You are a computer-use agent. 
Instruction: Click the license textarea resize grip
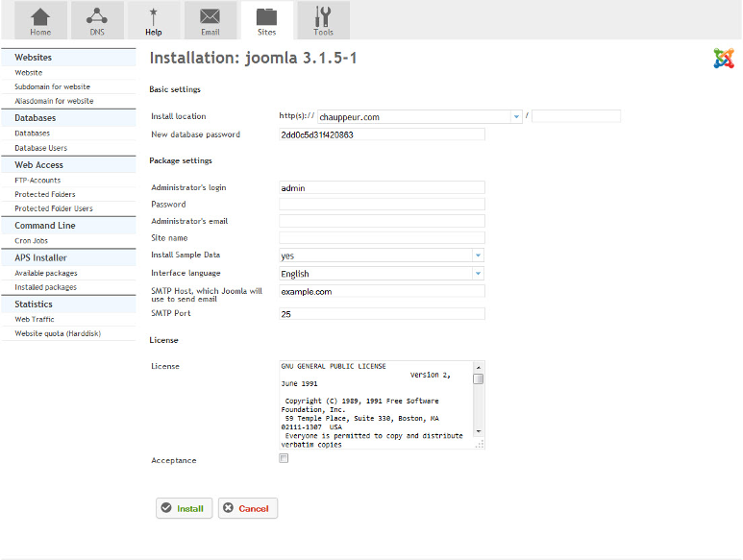pos(480,444)
